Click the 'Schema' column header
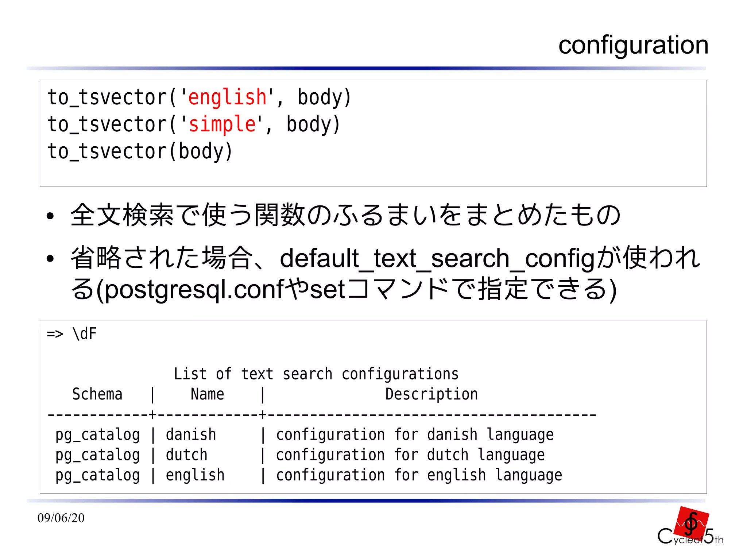 point(97,394)
